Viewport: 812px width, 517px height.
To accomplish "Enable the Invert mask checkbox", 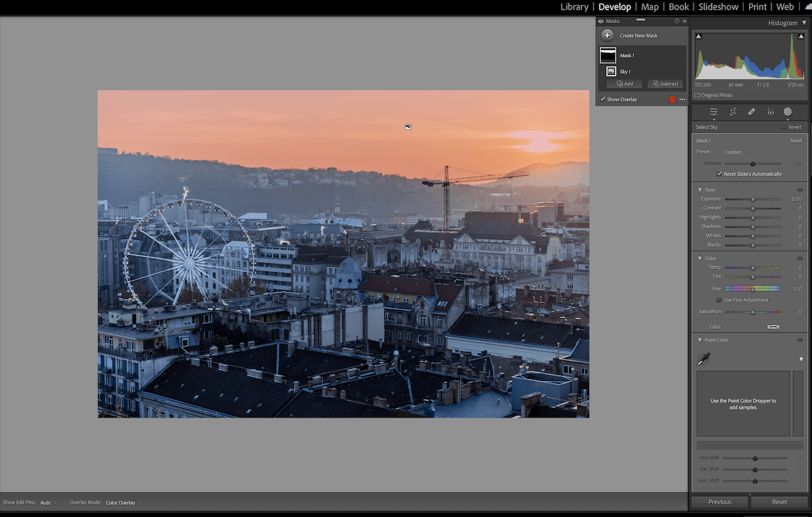I will (x=782, y=127).
